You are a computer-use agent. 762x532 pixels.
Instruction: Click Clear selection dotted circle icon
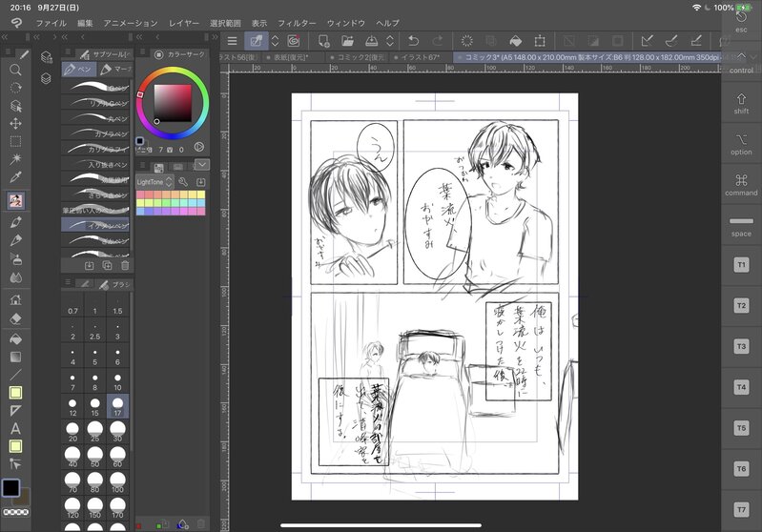467,41
